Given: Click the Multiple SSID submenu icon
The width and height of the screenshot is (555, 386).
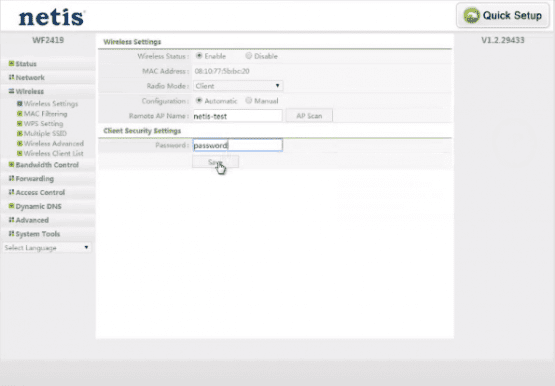Looking at the screenshot, I should [20, 133].
